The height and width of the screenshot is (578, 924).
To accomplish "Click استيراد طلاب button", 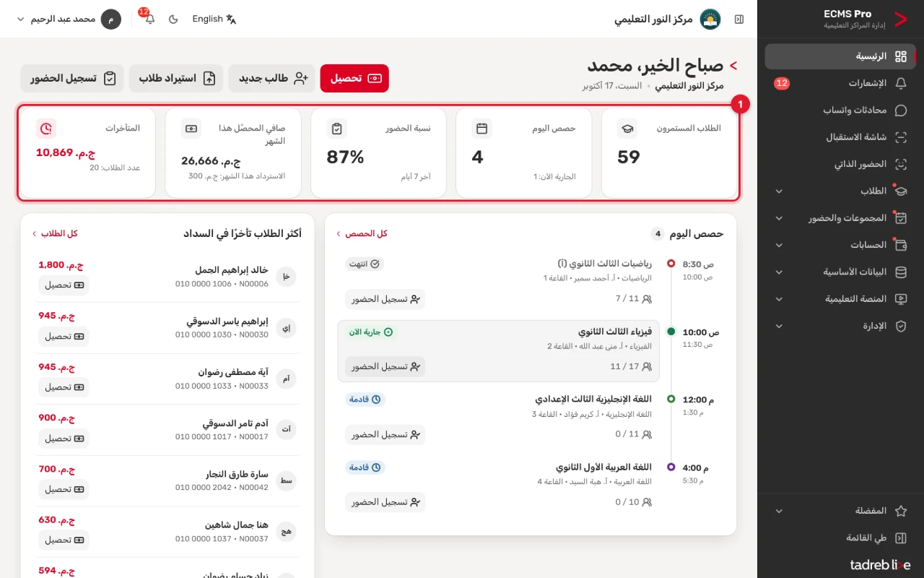I will pos(175,78).
